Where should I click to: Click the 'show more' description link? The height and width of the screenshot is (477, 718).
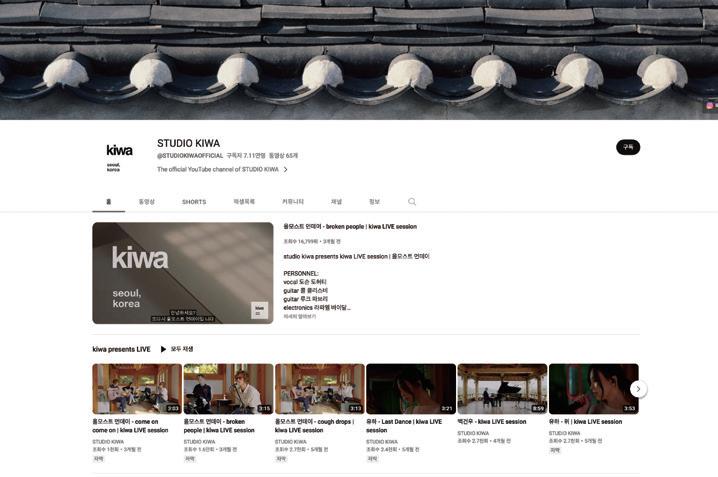[x=299, y=316]
